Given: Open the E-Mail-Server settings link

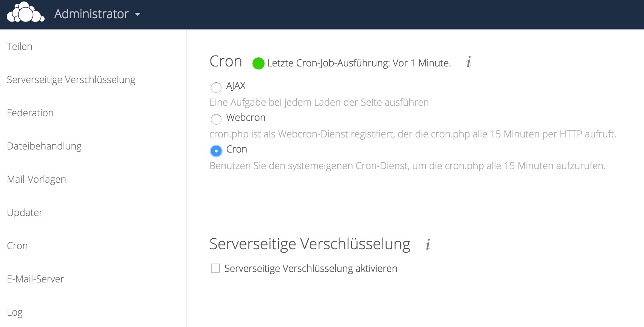Looking at the screenshot, I should 36,279.
